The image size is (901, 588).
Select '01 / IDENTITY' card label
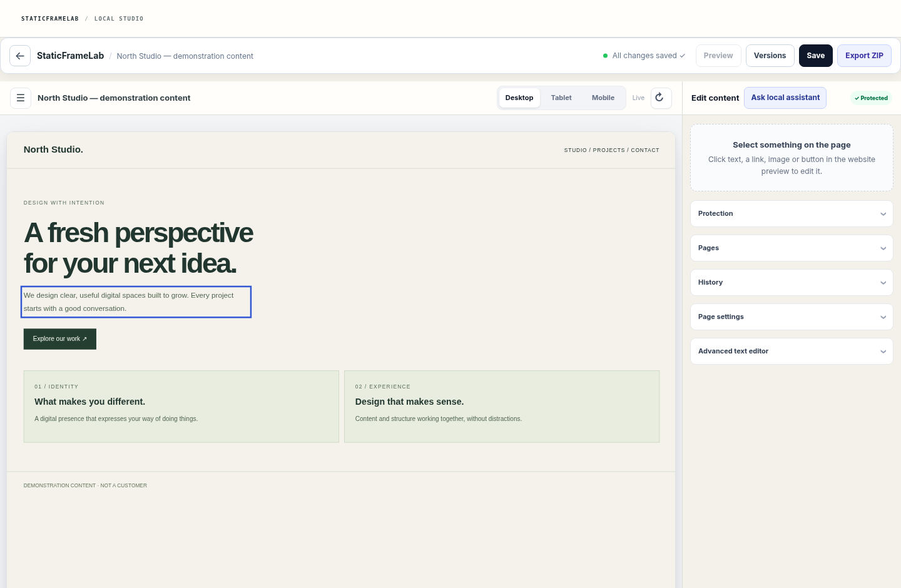pyautogui.click(x=56, y=387)
